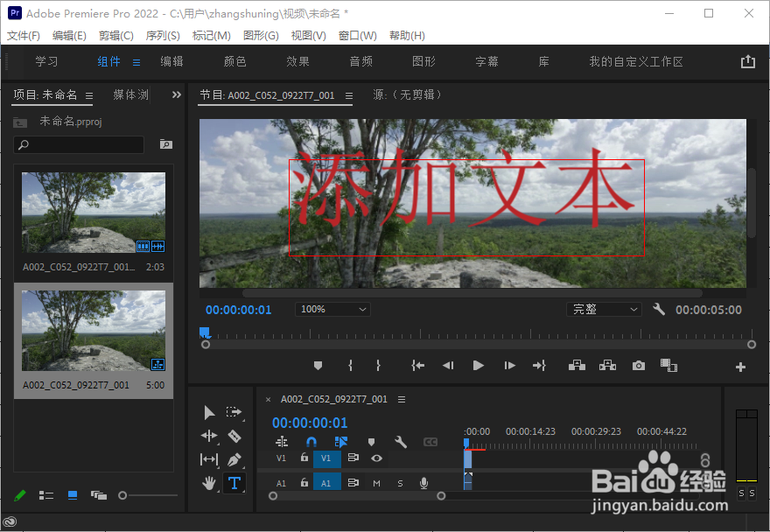
Task: Toggle timeline snap magnet
Action: point(311,442)
